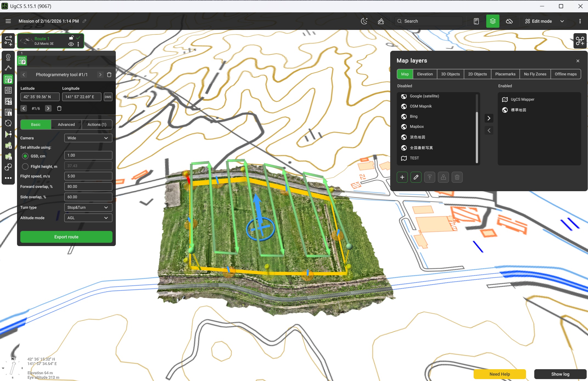
Task: Select the Photogrammetry tool in left sidebar
Action: tap(8, 80)
